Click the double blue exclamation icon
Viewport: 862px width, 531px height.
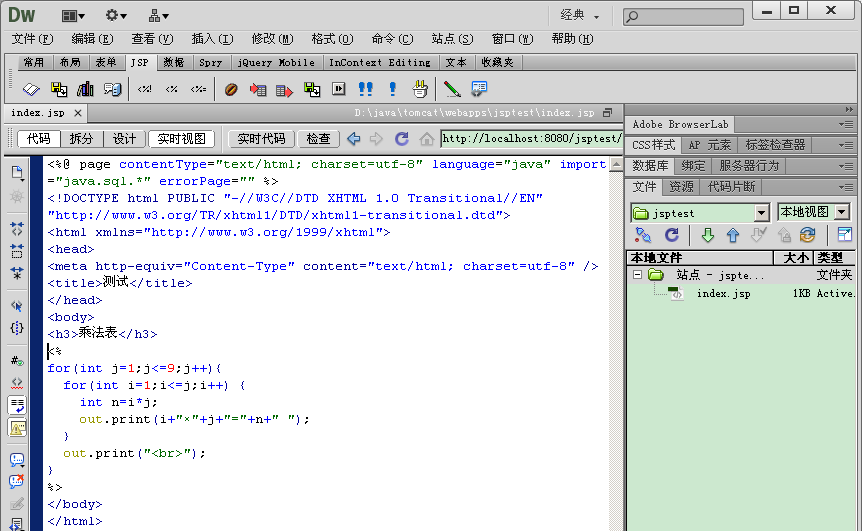[366, 88]
